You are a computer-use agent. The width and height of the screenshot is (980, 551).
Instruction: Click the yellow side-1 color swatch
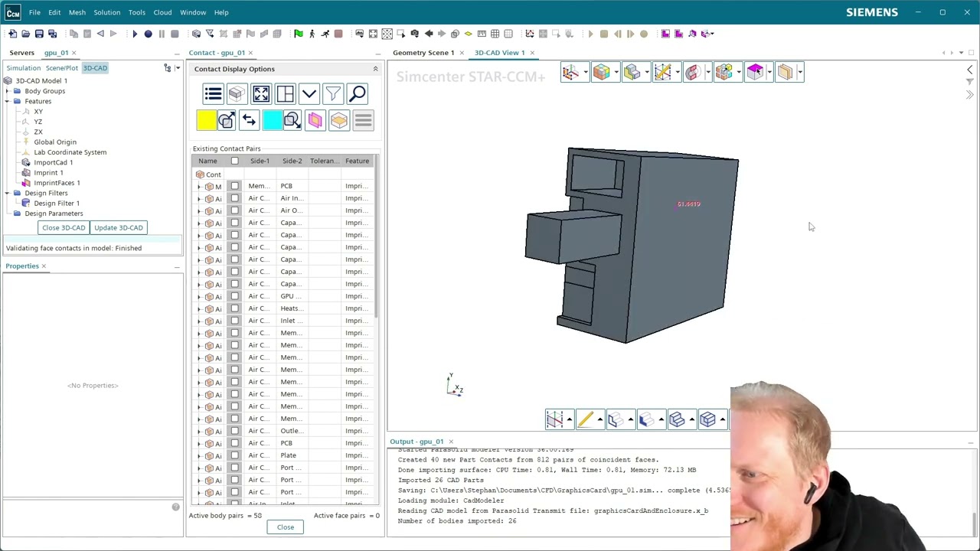(206, 120)
